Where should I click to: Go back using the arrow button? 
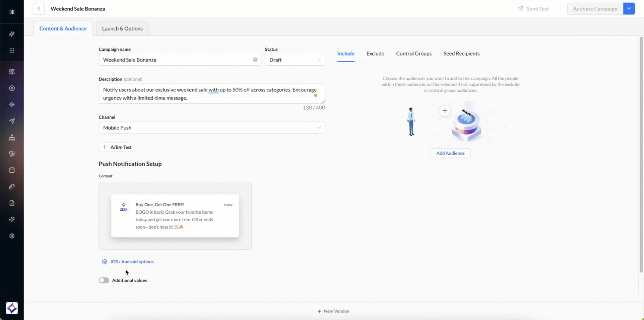39,9
